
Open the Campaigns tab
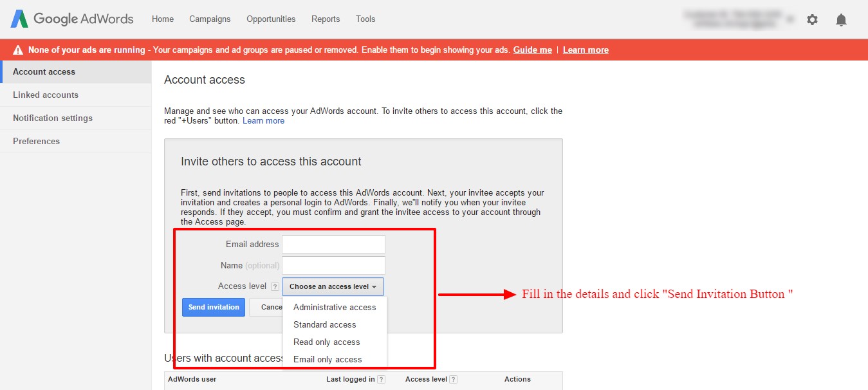point(210,19)
